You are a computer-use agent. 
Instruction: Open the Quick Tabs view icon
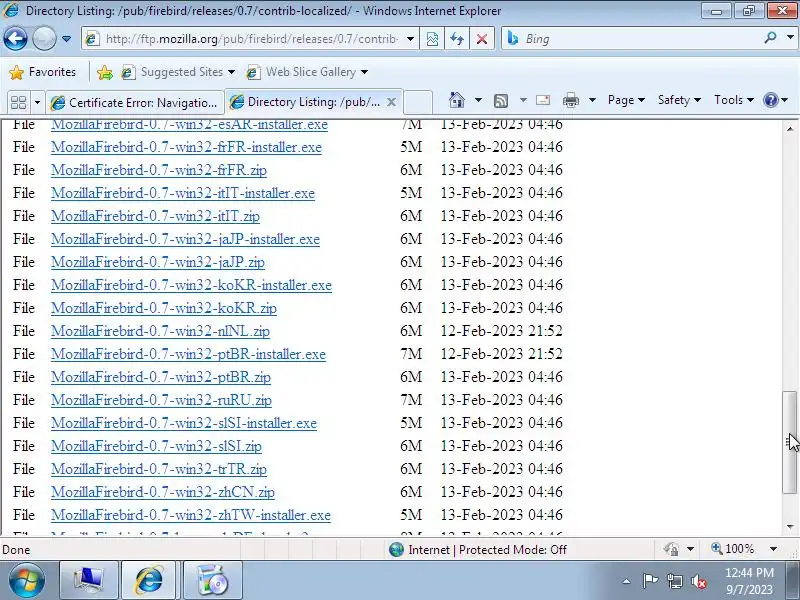point(18,102)
